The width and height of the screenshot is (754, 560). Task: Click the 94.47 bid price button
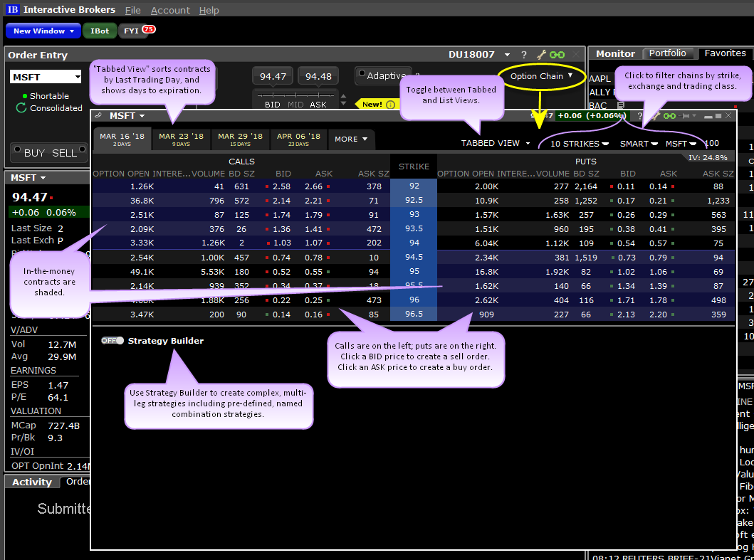(273, 76)
